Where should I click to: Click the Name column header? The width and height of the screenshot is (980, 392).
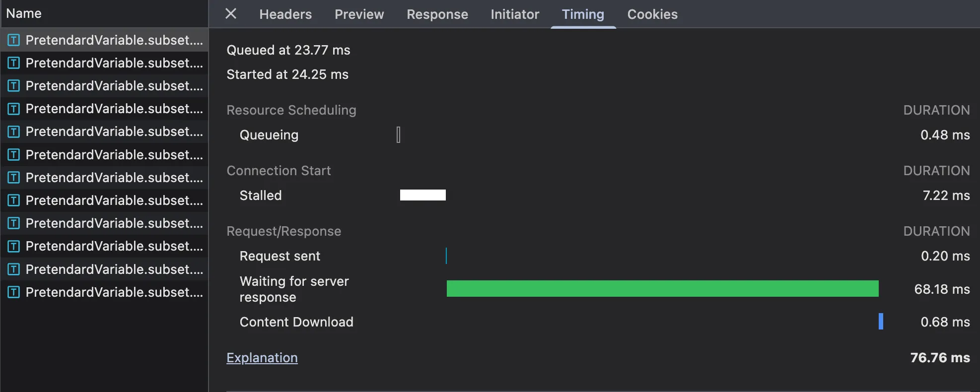[x=24, y=13]
